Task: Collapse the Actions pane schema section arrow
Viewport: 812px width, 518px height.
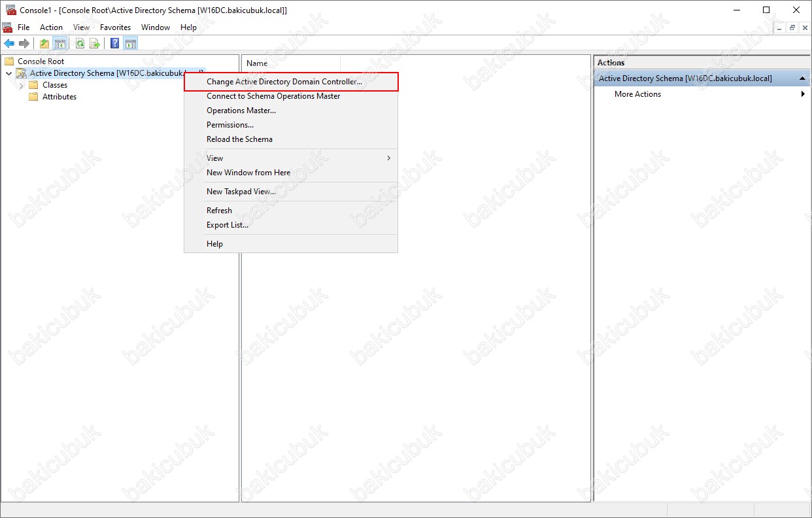Action: tap(803, 78)
